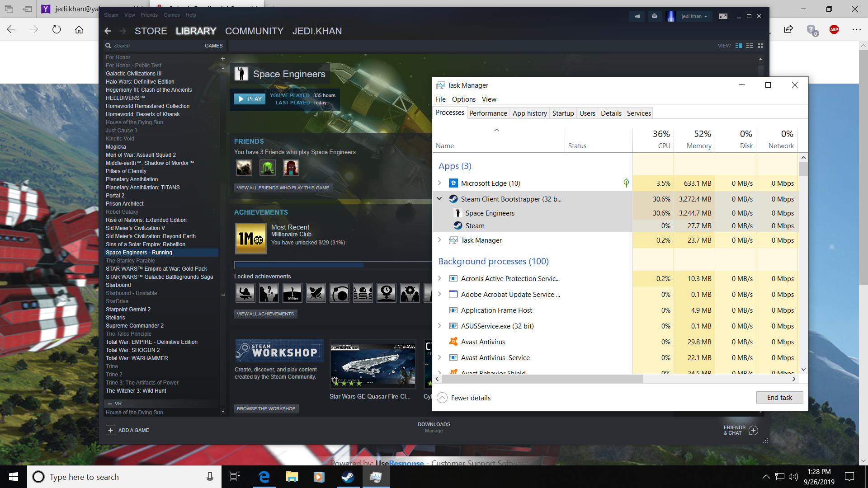Viewport: 868px width, 488px height.
Task: Click the Steam back navigation arrow
Action: 108,31
